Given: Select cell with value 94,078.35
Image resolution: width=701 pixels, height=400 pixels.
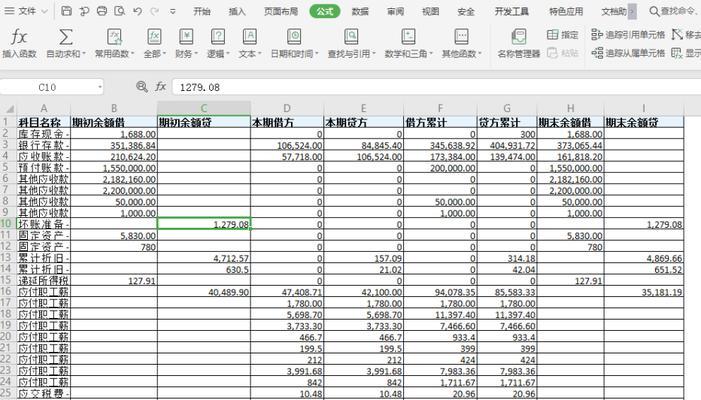Looking at the screenshot, I should [x=440, y=292].
